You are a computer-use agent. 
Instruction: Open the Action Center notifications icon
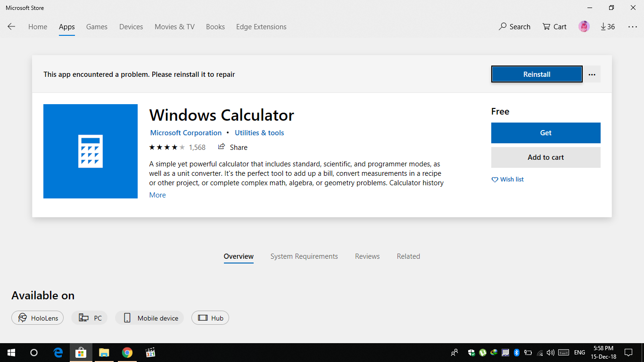628,353
